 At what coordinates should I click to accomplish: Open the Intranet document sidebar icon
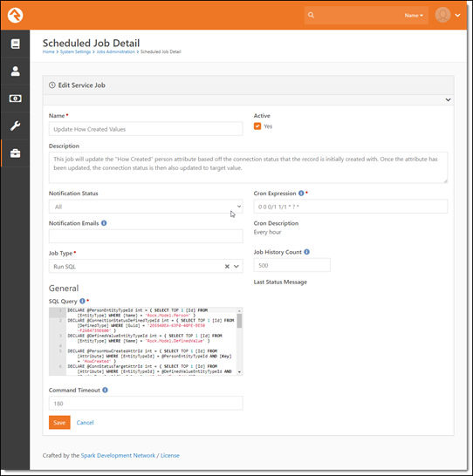pyautogui.click(x=15, y=44)
